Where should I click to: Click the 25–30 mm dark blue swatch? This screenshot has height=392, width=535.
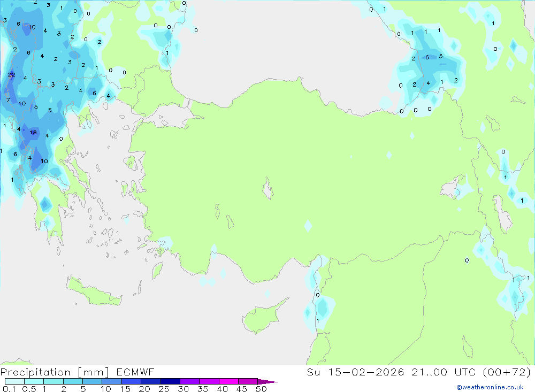coord(170,381)
